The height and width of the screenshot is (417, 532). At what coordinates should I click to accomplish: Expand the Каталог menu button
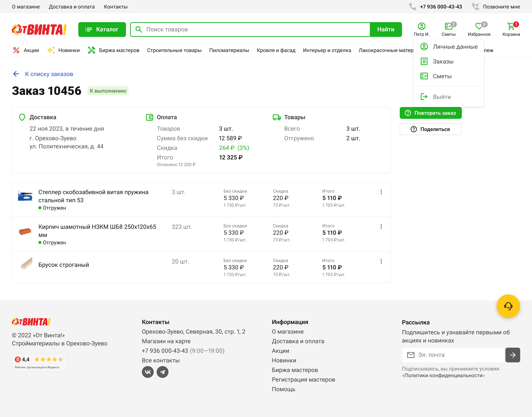(102, 30)
